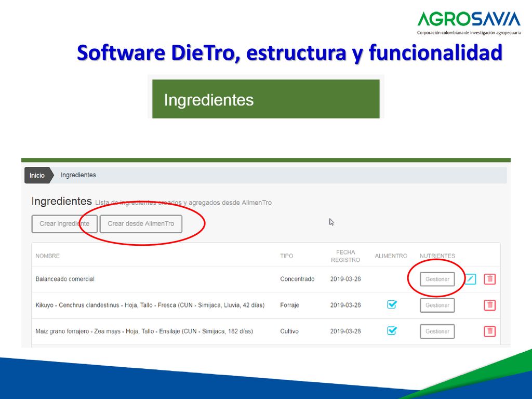This screenshot has width=532, height=399.
Task: Delete the Maiz grano forrajero ingredient
Action: [489, 331]
